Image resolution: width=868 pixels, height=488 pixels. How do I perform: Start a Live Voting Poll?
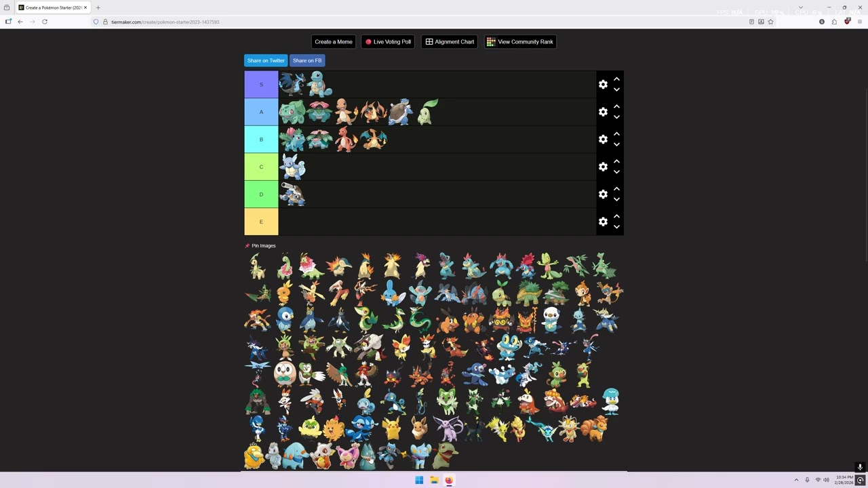tap(388, 42)
